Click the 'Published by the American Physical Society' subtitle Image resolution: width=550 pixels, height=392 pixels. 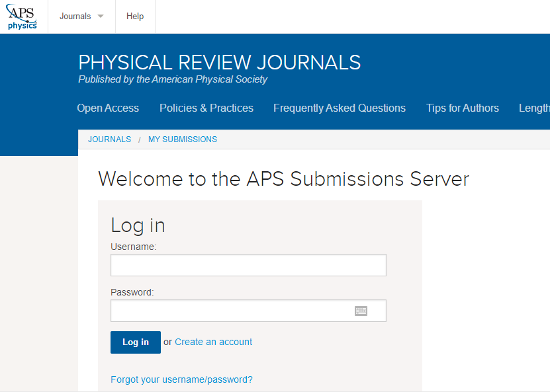pyautogui.click(x=173, y=79)
